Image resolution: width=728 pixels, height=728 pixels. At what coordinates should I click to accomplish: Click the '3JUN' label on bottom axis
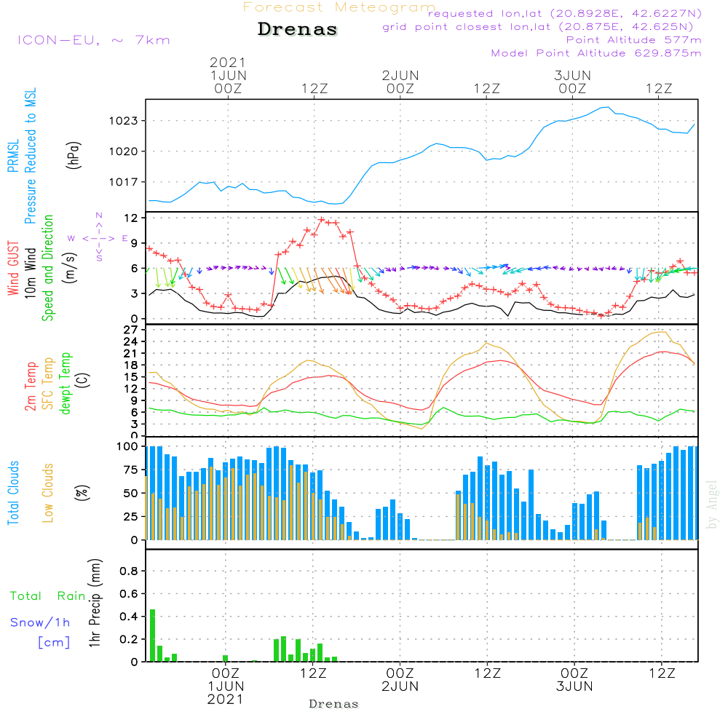[x=574, y=687]
